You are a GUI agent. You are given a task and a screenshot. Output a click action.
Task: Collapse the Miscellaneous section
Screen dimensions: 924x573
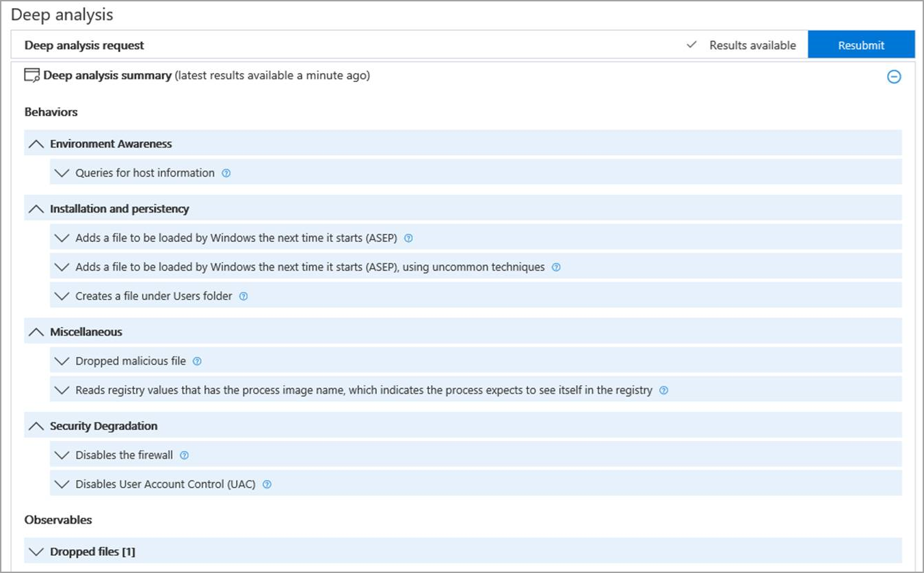click(36, 332)
